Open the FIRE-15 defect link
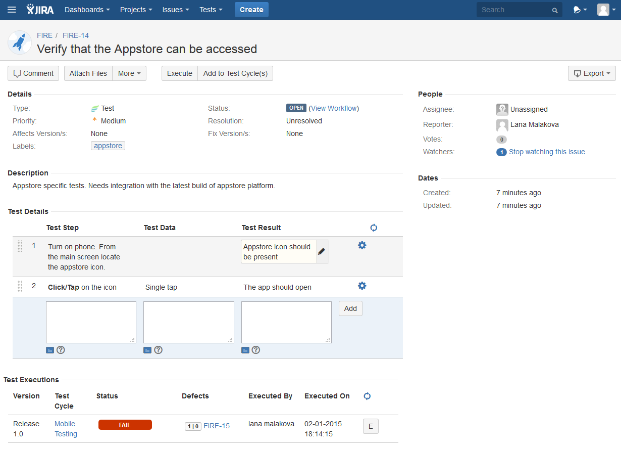Screen dimensions: 621x450 click(217, 426)
